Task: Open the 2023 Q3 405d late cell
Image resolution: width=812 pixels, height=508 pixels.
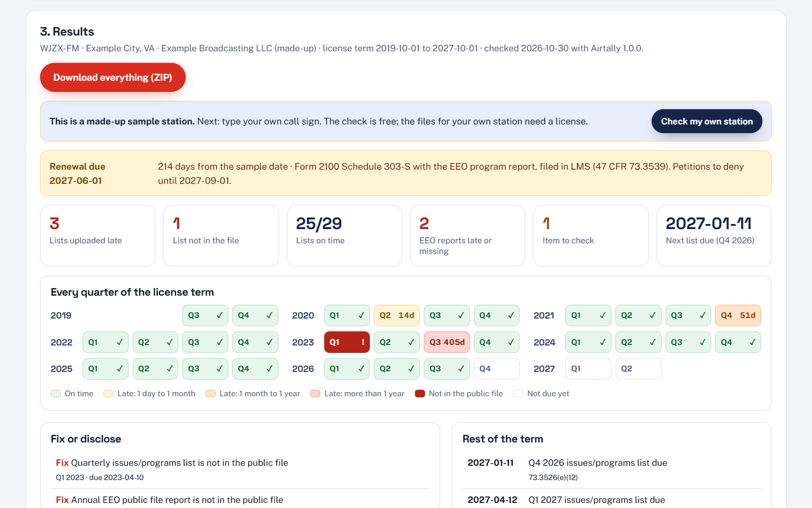Action: tap(447, 342)
